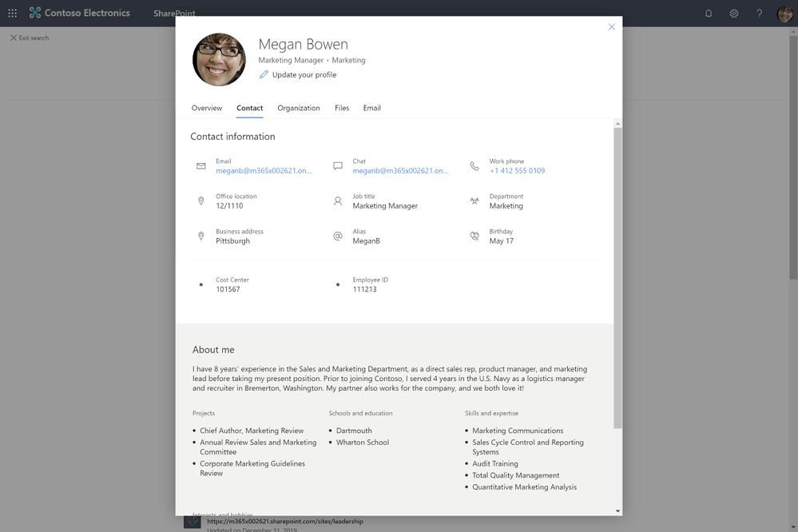Click the profile card scrollbar down arrow

click(617, 510)
